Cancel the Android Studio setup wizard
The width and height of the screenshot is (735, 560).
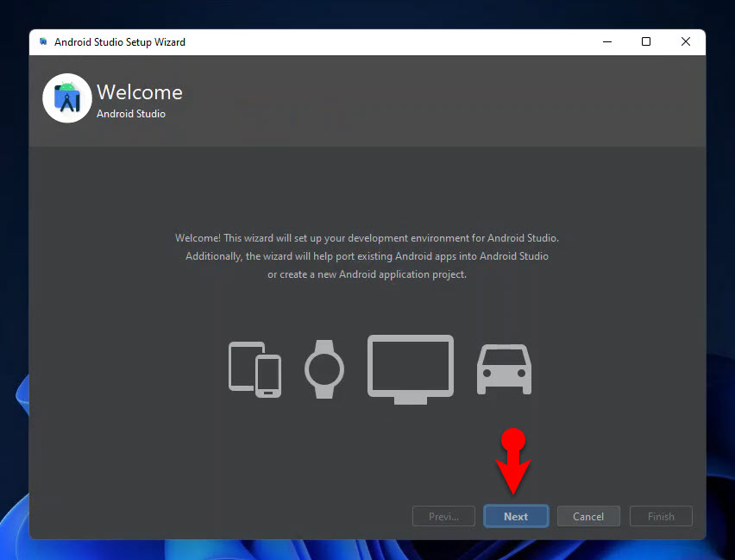[588, 516]
